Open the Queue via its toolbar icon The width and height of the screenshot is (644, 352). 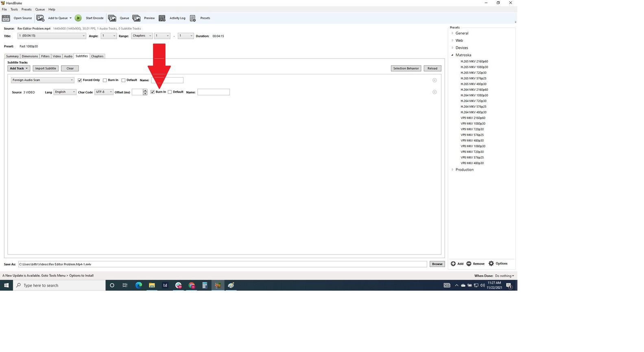click(112, 18)
